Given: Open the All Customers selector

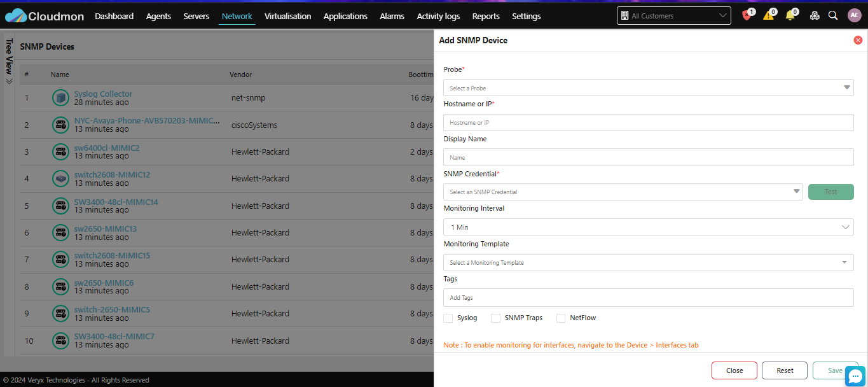Looking at the screenshot, I should [x=674, y=16].
